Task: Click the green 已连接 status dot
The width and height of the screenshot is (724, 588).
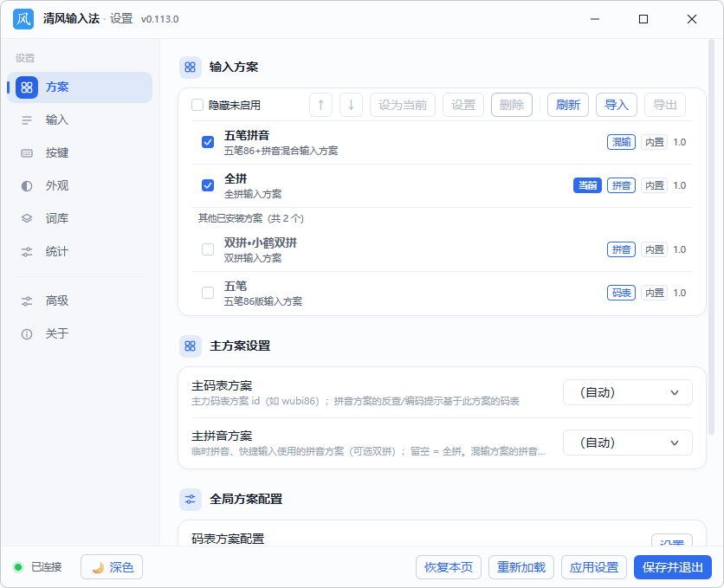Action: point(18,566)
